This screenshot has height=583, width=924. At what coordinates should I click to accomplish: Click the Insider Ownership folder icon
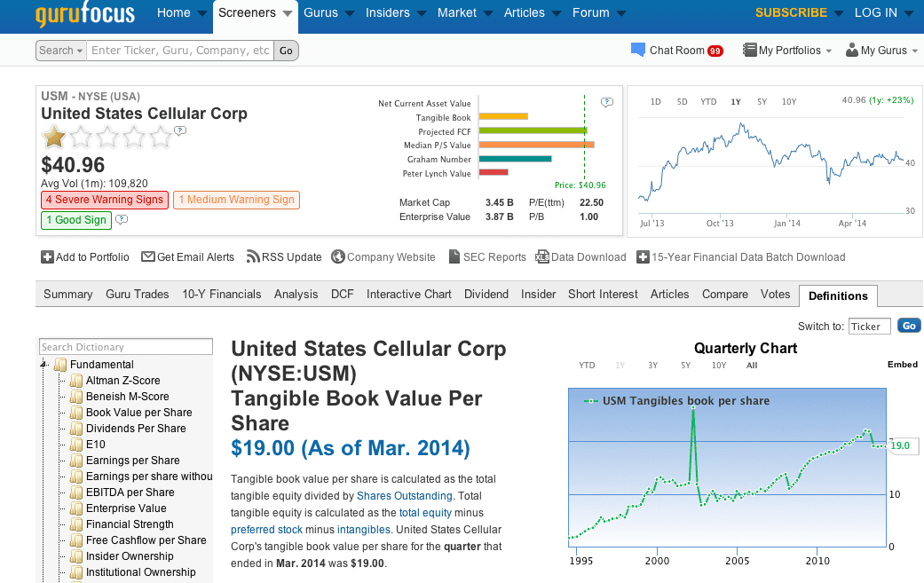76,555
